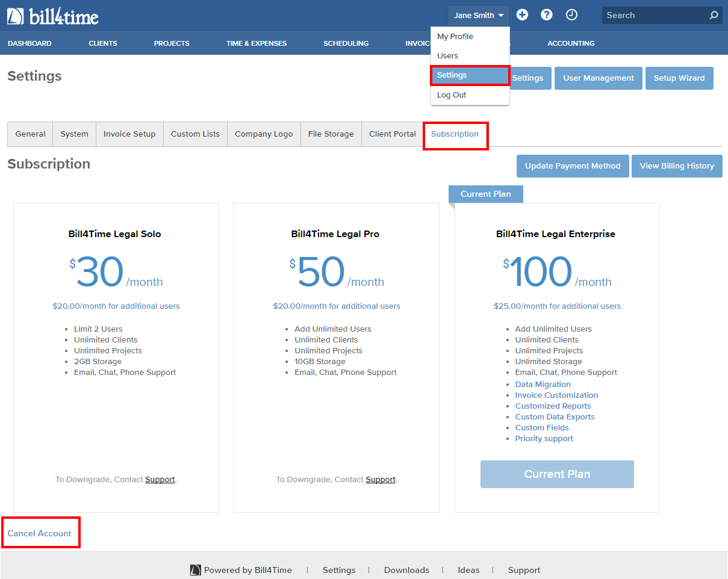Open Accounting in the navigation bar
This screenshot has height=579, width=728.
pyautogui.click(x=571, y=43)
